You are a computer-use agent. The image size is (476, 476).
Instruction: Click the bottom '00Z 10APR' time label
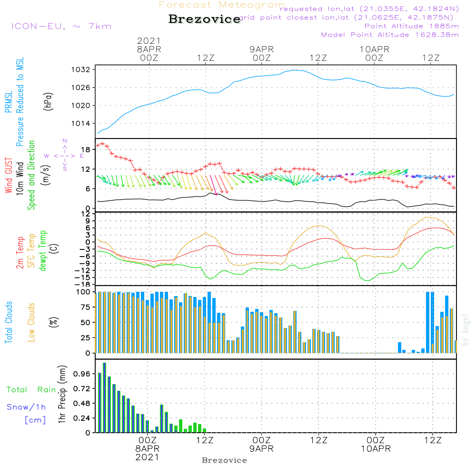click(376, 445)
